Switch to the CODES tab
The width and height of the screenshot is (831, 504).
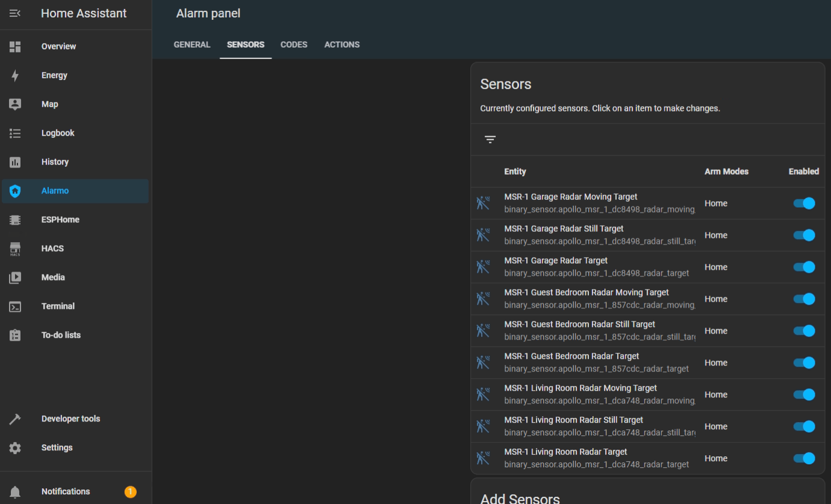click(x=294, y=45)
